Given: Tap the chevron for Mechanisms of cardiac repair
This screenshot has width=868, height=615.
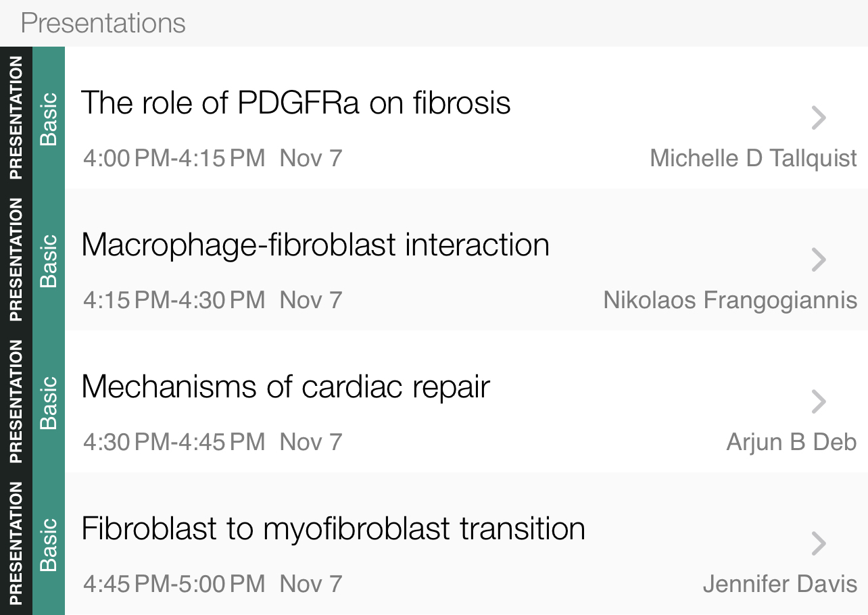Looking at the screenshot, I should click(819, 401).
